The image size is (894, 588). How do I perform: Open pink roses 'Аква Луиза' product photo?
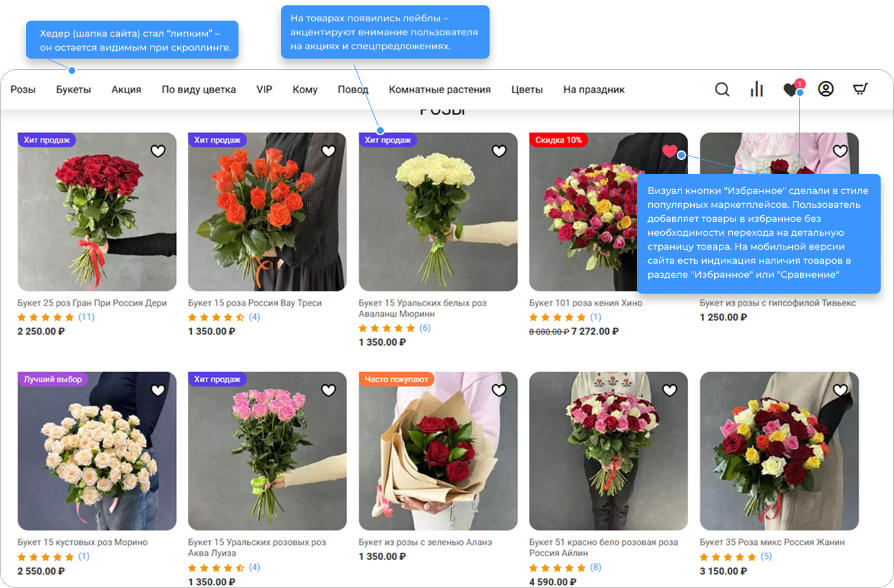click(x=267, y=451)
